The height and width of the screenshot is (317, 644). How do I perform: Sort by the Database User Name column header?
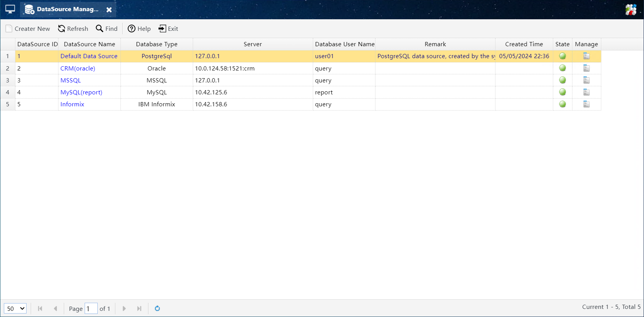coord(344,44)
